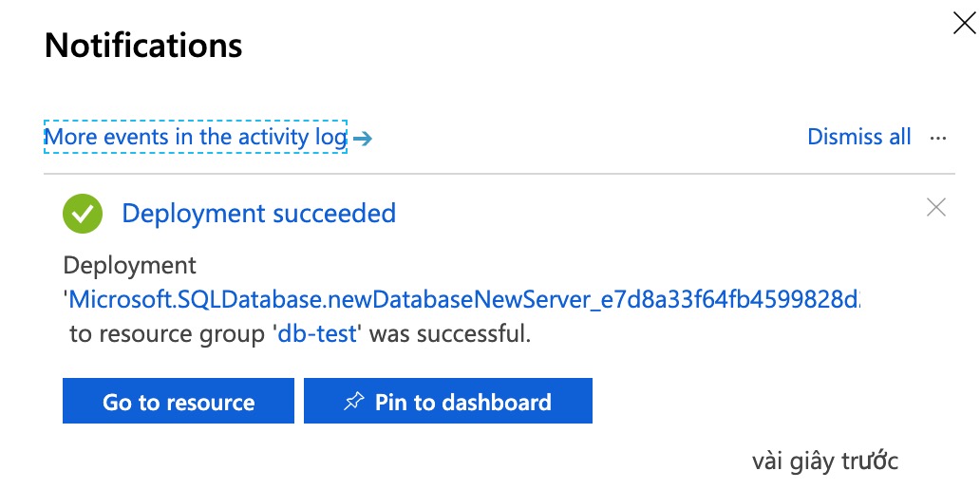980x490 pixels.
Task: Open the ellipsis more options menu
Action: (x=938, y=138)
